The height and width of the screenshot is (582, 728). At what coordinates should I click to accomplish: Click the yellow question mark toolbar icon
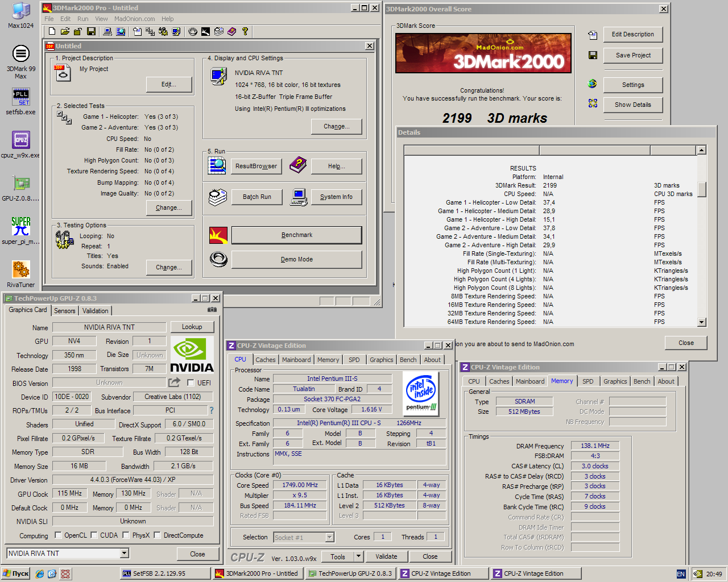pyautogui.click(x=245, y=31)
